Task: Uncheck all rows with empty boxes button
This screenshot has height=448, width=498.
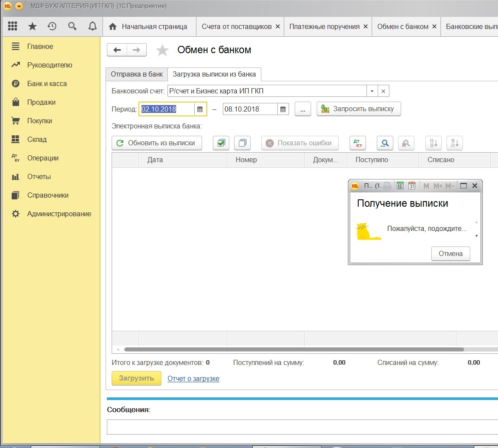Action: pyautogui.click(x=242, y=143)
